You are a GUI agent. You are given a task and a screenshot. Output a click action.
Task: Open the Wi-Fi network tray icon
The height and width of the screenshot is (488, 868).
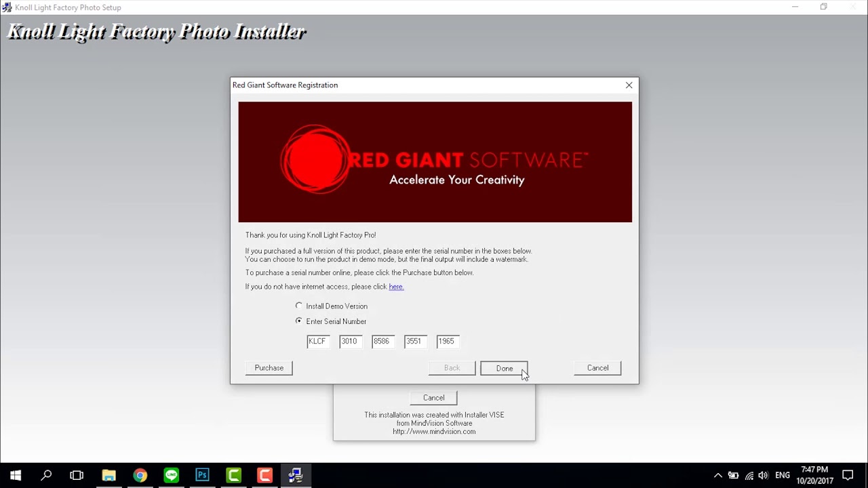coord(749,475)
